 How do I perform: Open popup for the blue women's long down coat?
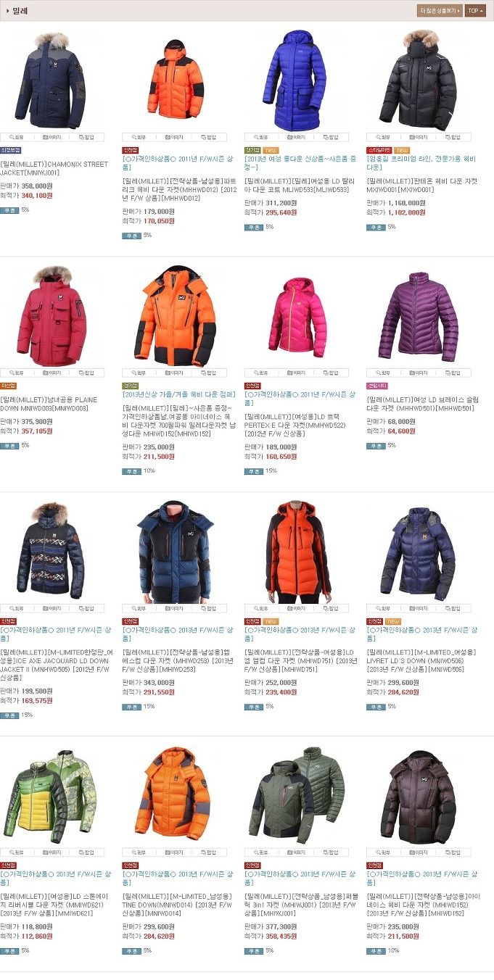[x=331, y=137]
